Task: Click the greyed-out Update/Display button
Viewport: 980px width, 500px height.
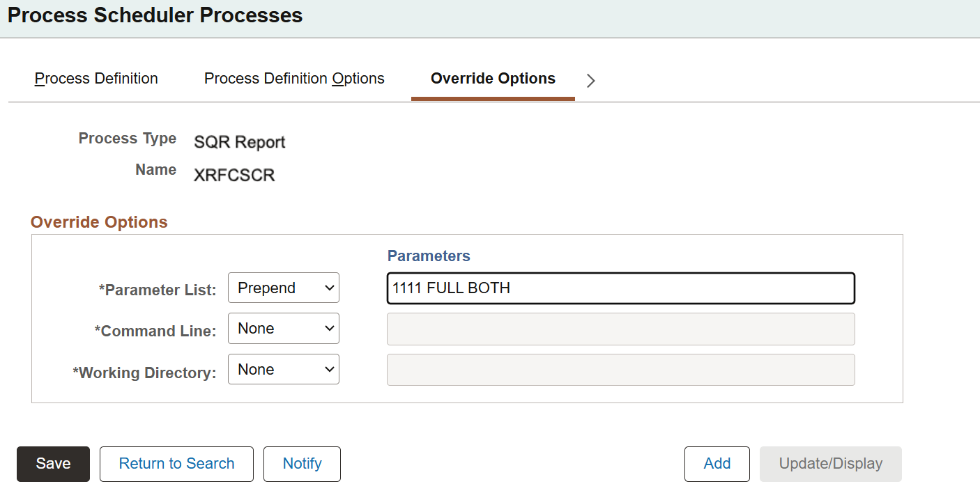Action: point(830,464)
